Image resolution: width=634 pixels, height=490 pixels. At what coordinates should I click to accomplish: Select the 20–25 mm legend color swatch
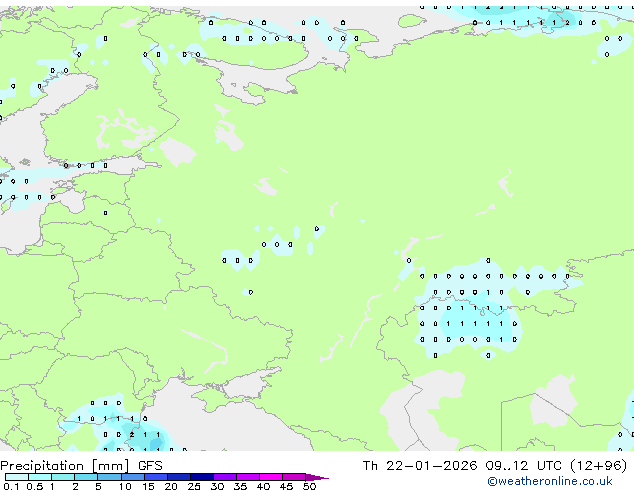tap(179, 477)
